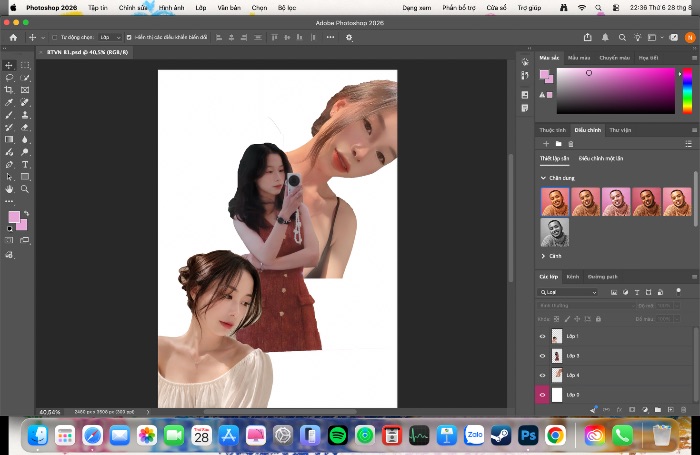Click the Share document icon
Image resolution: width=700 pixels, height=455 pixels.
(588, 38)
